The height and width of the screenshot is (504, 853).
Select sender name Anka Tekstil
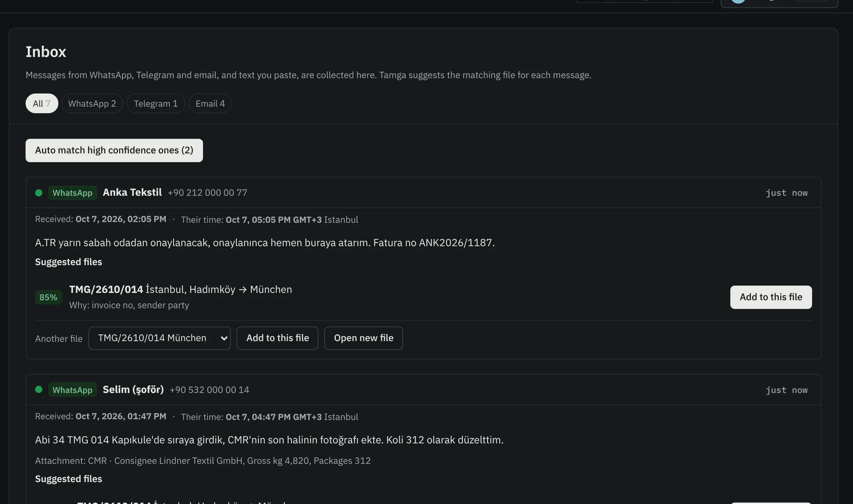[132, 192]
